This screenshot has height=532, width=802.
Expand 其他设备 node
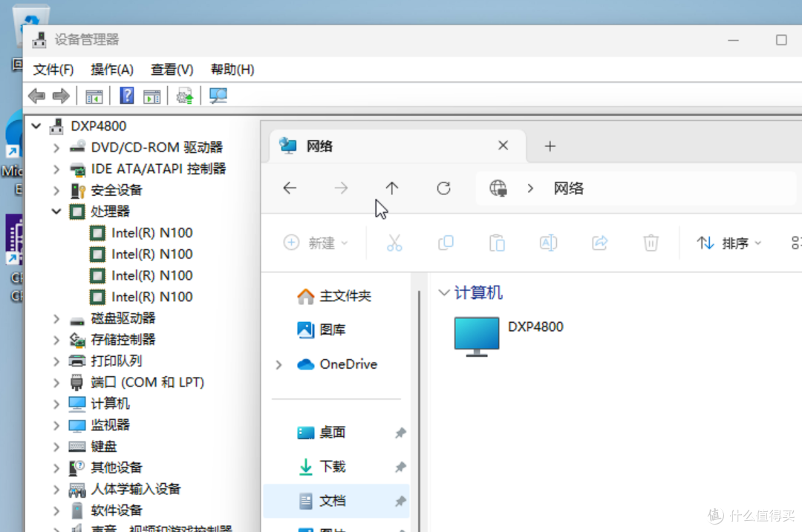tap(56, 467)
